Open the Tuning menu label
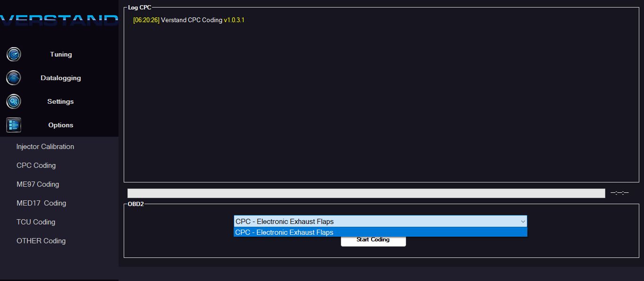Screen dimensions: 644x281 61,54
